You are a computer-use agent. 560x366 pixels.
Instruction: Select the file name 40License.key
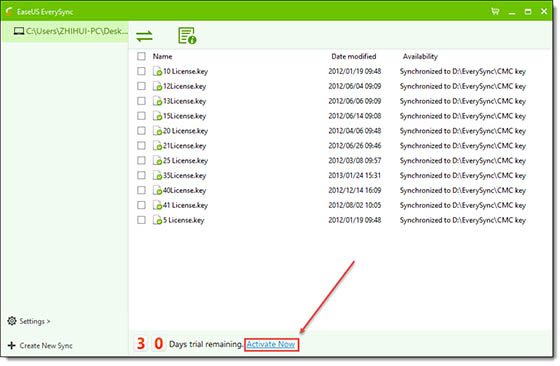coord(185,191)
